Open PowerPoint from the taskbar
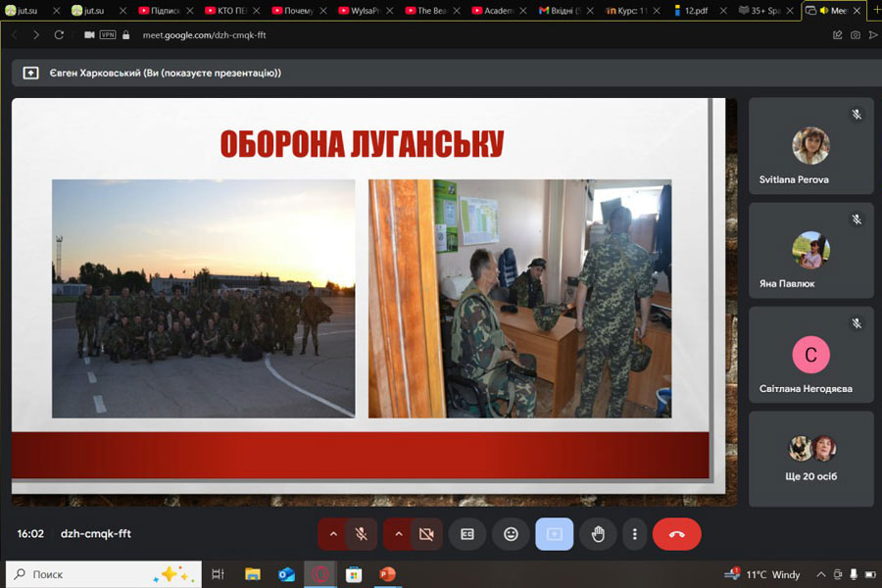 (387, 574)
